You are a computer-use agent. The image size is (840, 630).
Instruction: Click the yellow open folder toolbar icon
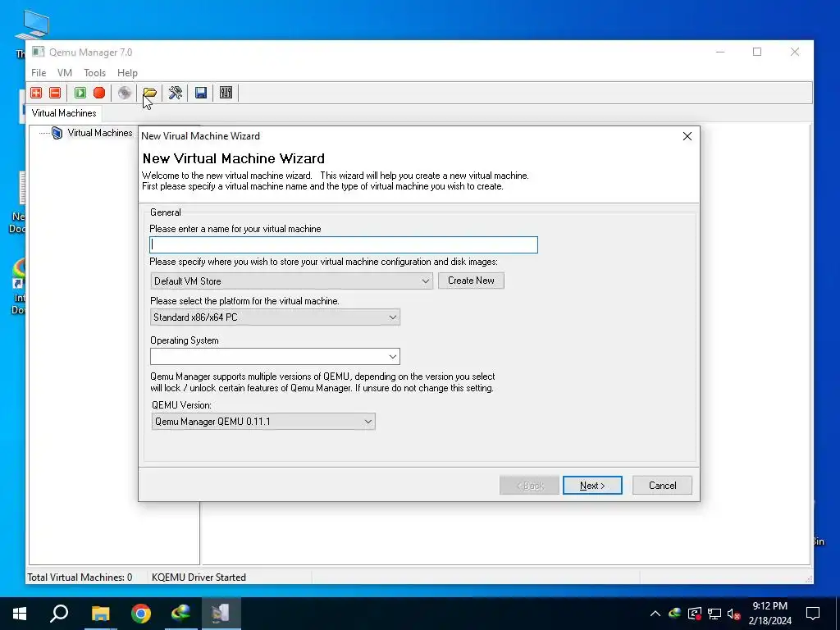click(149, 93)
